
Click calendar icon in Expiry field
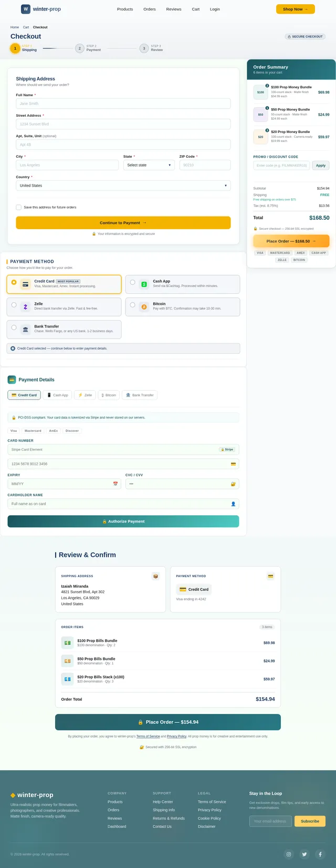point(115,484)
